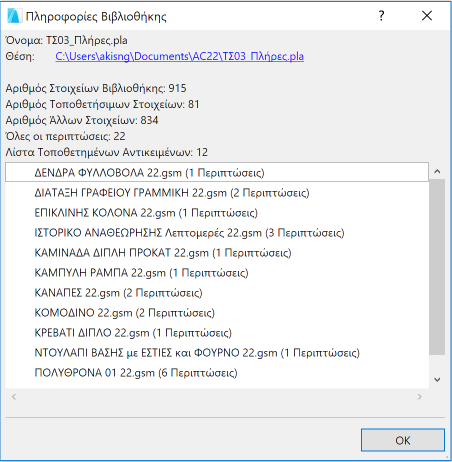Close the Πληροφορίες Βιβλιοθήκης dialog
The height and width of the screenshot is (462, 452).
click(x=427, y=16)
